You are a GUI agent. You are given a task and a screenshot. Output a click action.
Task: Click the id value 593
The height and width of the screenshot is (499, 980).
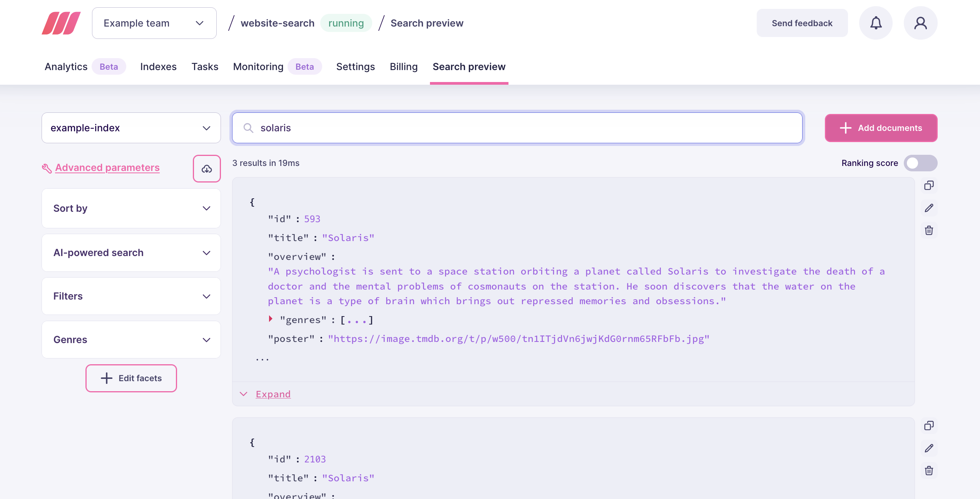click(312, 219)
